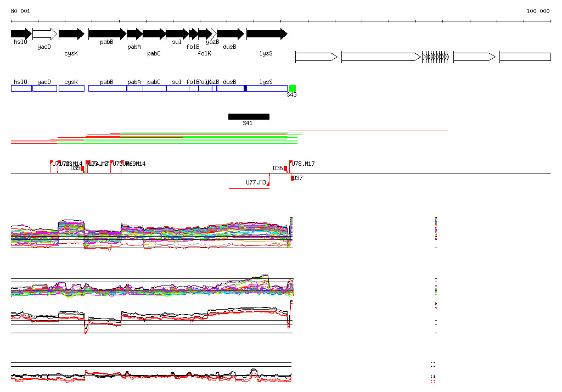Select the blue cysK annotation box
Image resolution: width=562 pixels, height=392 pixels.
coord(72,88)
